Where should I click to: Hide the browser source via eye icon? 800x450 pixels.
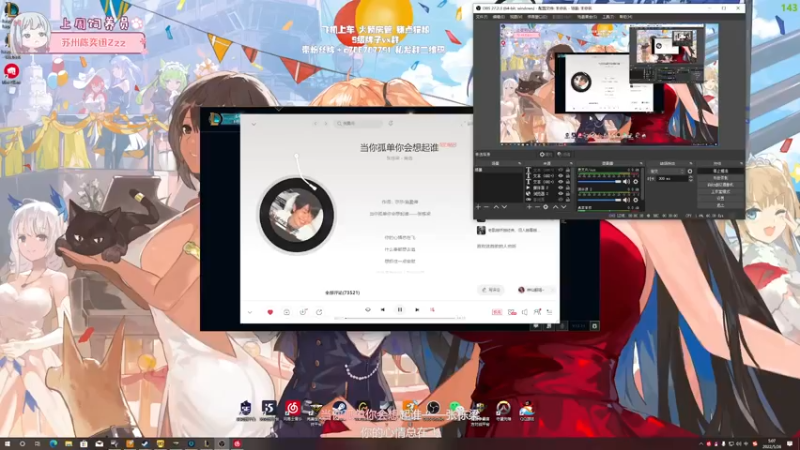(x=561, y=194)
